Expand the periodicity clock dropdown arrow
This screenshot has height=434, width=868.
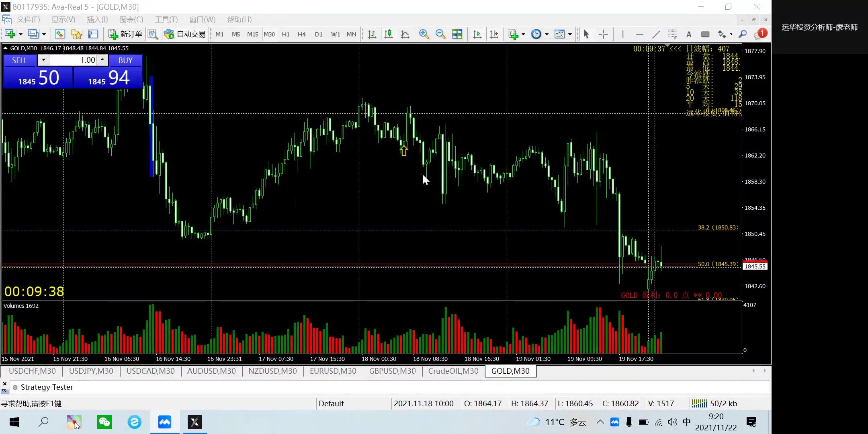click(x=547, y=35)
